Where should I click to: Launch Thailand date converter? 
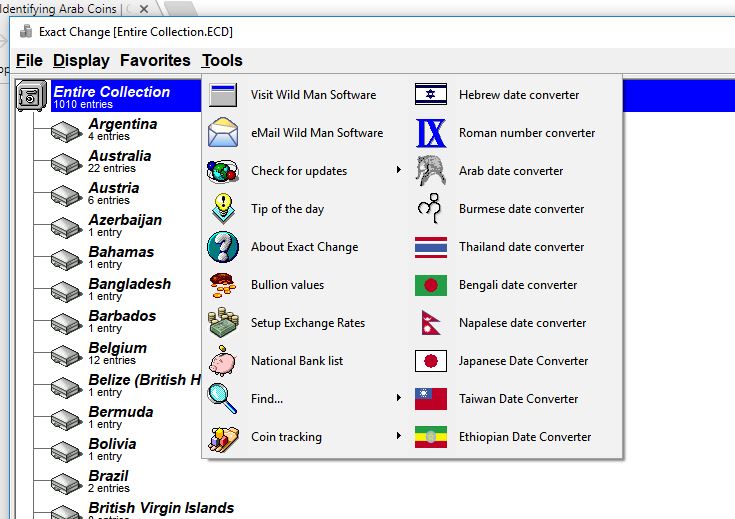(521, 247)
